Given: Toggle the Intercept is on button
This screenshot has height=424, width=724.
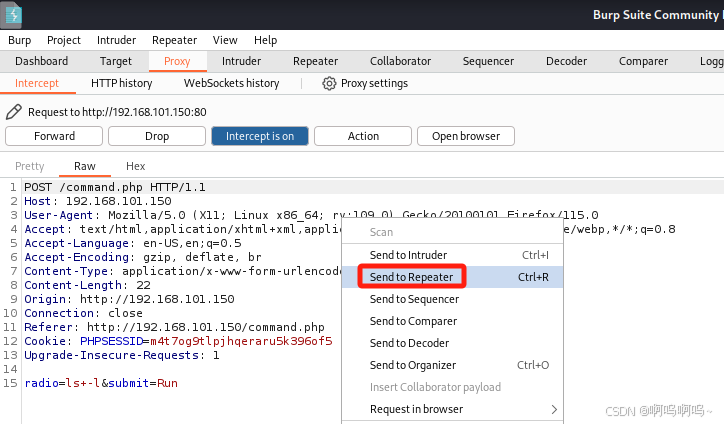Looking at the screenshot, I should coord(259,136).
